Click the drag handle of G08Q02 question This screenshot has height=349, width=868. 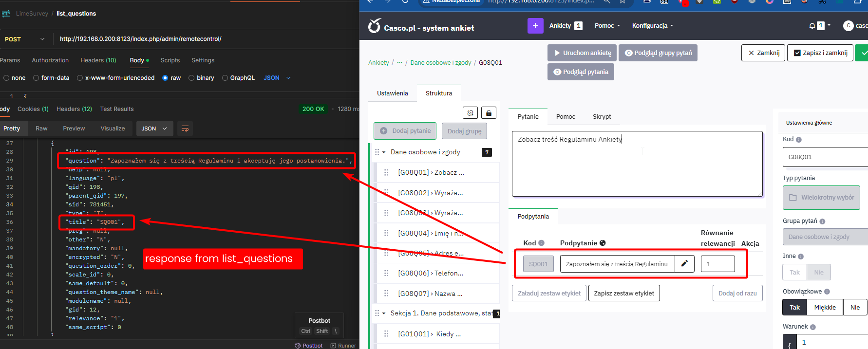tap(386, 193)
